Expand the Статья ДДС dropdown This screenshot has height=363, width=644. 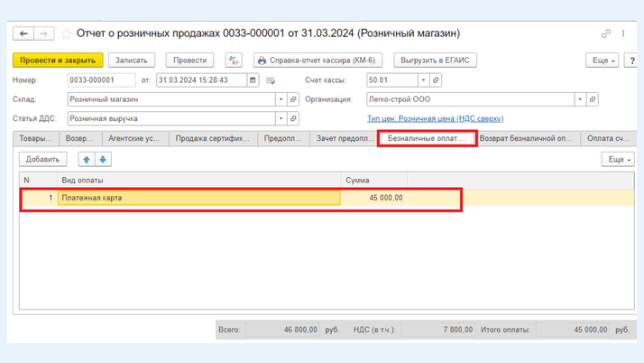(x=281, y=118)
